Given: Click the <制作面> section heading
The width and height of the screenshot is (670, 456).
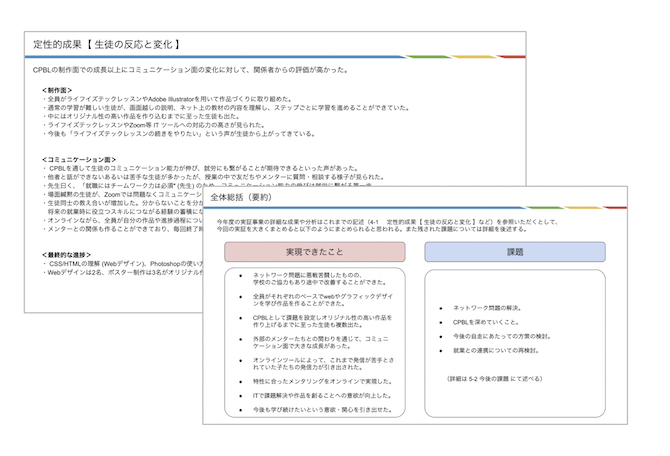Looking at the screenshot, I should click(x=57, y=90).
